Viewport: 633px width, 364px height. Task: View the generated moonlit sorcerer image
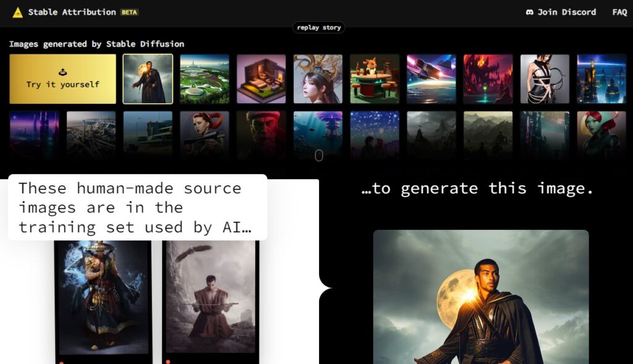tap(481, 297)
